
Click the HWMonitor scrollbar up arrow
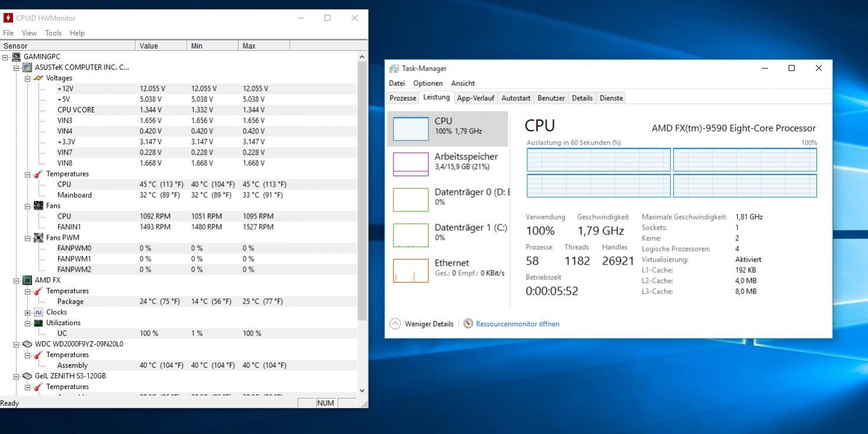pos(363,57)
